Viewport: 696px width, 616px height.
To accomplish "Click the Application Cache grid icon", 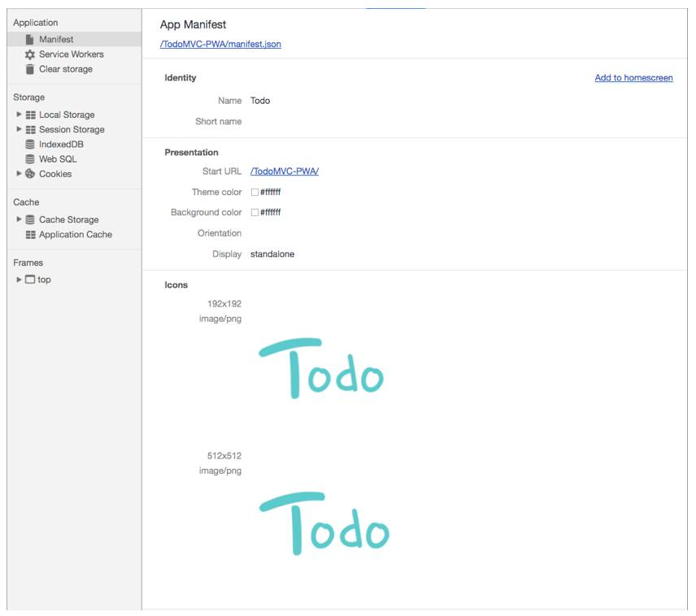I will (30, 235).
